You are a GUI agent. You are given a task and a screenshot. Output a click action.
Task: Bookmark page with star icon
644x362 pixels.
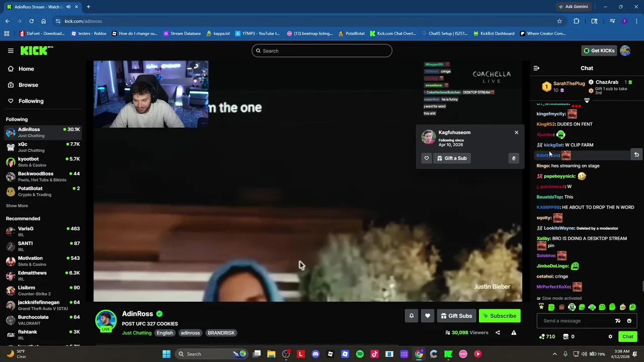pyautogui.click(x=559, y=21)
